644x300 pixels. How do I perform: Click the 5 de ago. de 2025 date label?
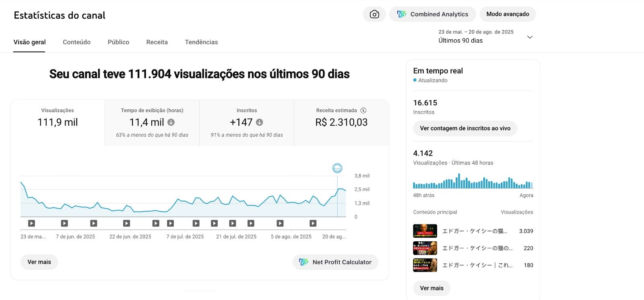point(291,237)
